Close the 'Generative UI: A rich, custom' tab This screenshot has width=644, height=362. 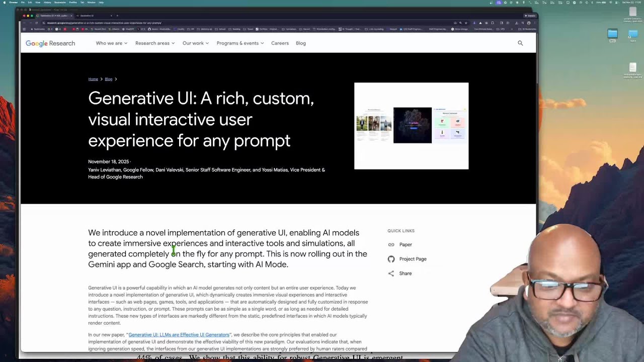(x=71, y=16)
